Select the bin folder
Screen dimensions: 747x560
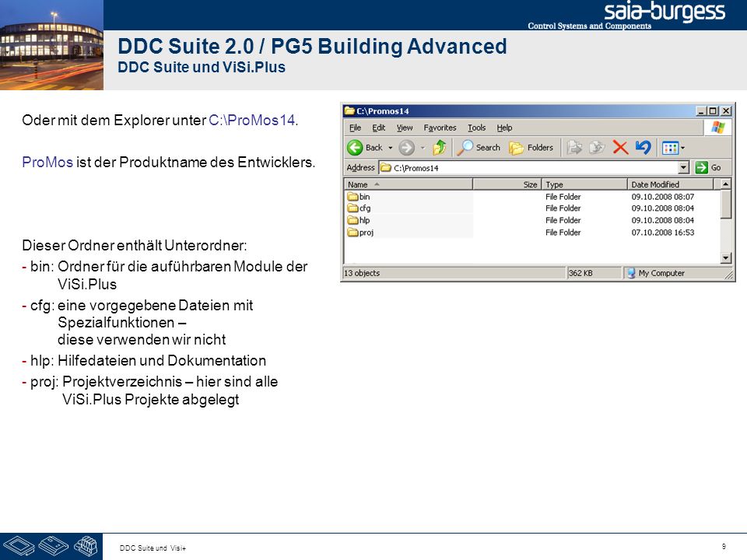[359, 197]
